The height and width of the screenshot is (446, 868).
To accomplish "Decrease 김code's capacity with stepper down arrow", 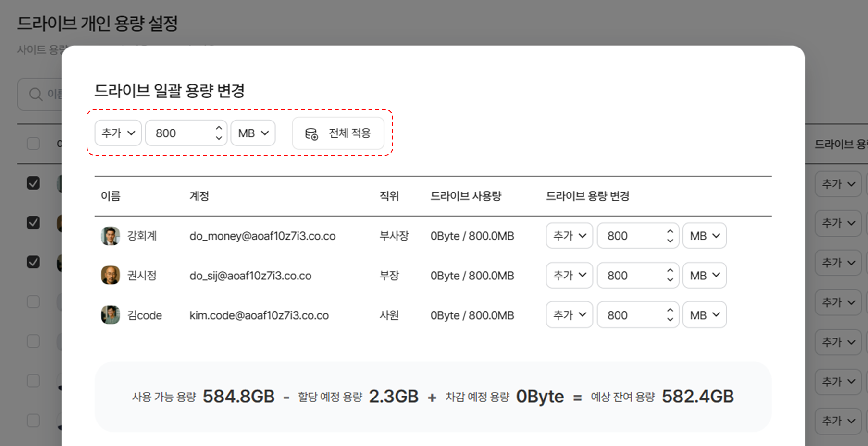I will pos(670,320).
